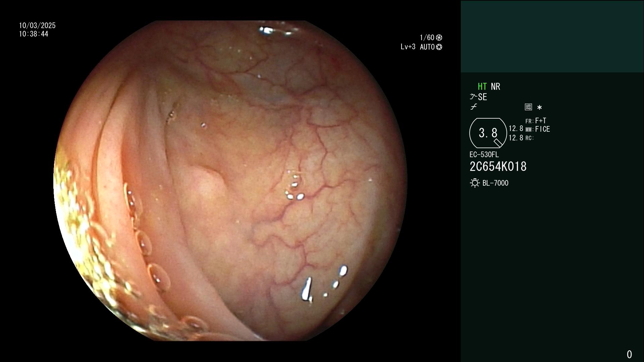Open the settings sliders icon
Image resolution: width=644 pixels, height=362 pixels.
528,107
